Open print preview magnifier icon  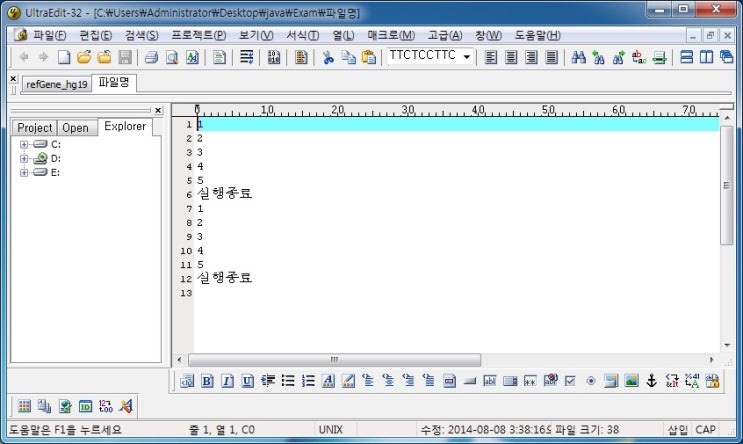pos(172,57)
